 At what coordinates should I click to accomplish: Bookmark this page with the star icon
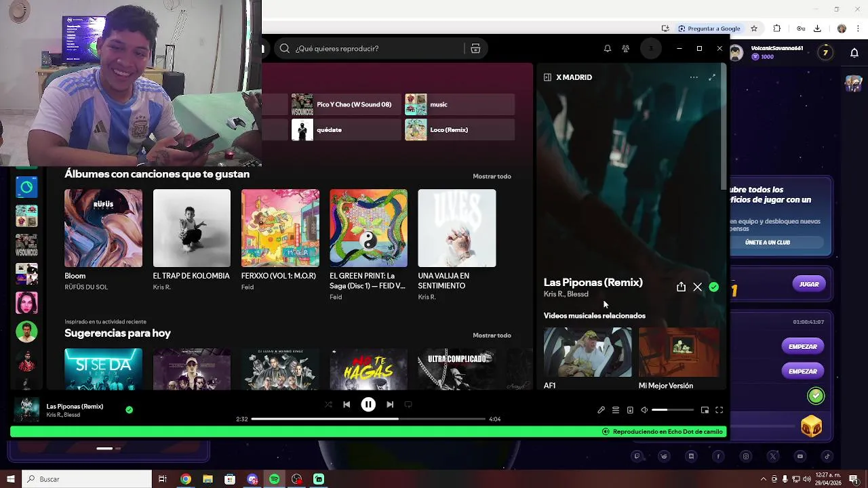pos(754,28)
